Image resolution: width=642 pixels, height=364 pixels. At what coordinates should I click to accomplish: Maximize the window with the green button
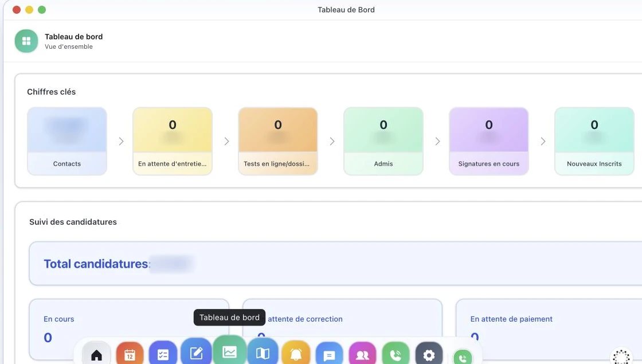coord(42,10)
